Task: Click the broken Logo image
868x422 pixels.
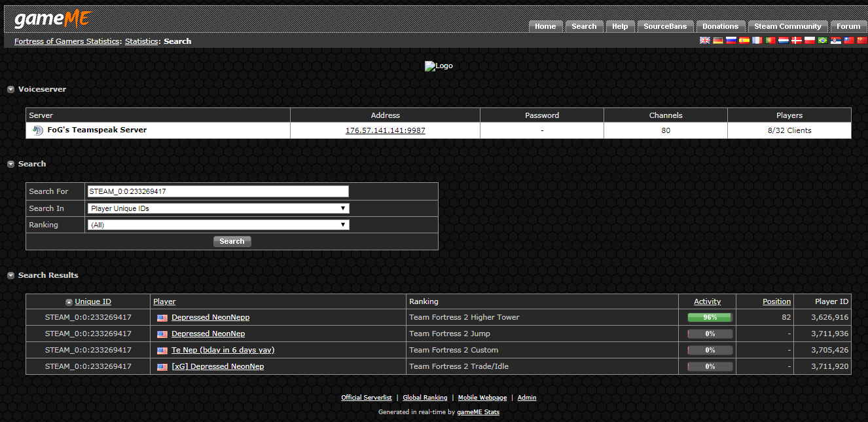Action: click(x=439, y=66)
